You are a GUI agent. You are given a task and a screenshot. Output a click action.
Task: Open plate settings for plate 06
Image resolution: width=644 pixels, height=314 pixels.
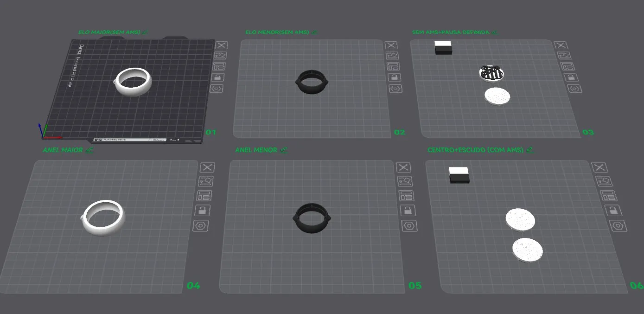(x=618, y=226)
